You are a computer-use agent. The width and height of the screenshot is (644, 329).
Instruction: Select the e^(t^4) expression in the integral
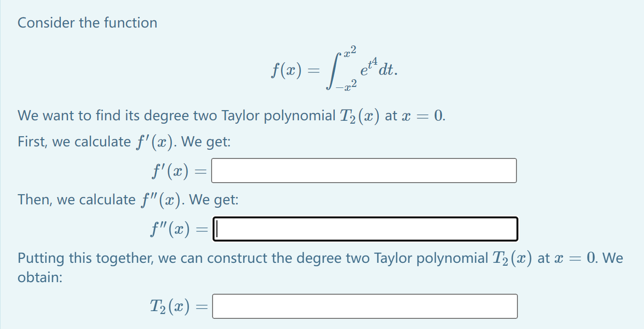pos(368,68)
